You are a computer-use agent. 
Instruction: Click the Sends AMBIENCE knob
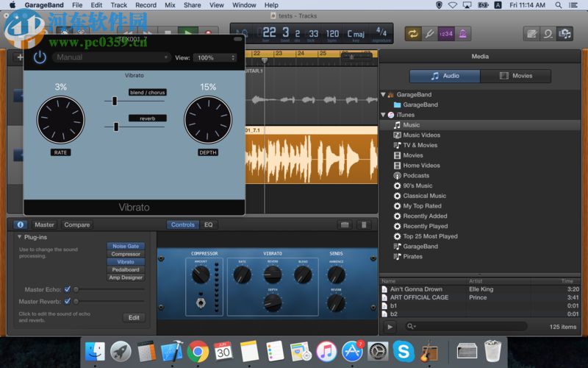(x=337, y=275)
